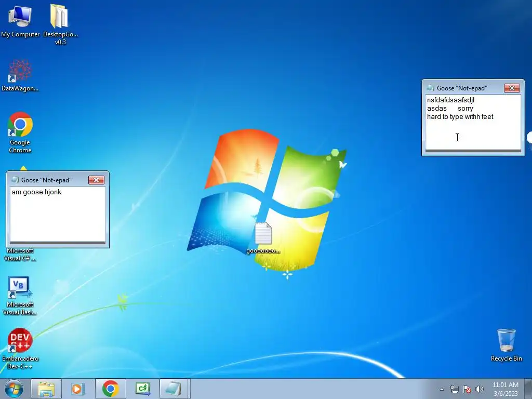532x399 pixels.
Task: Show hidden system tray icons
Action: pyautogui.click(x=442, y=389)
